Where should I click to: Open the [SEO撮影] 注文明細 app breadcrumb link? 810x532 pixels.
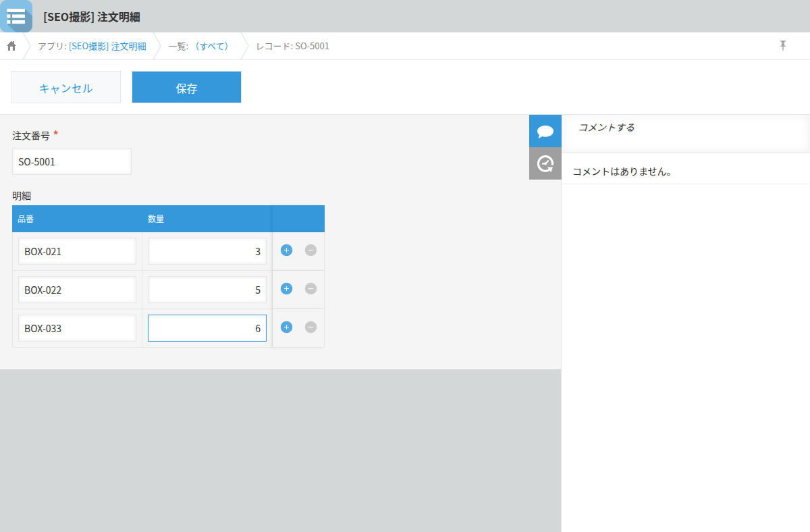coord(107,46)
